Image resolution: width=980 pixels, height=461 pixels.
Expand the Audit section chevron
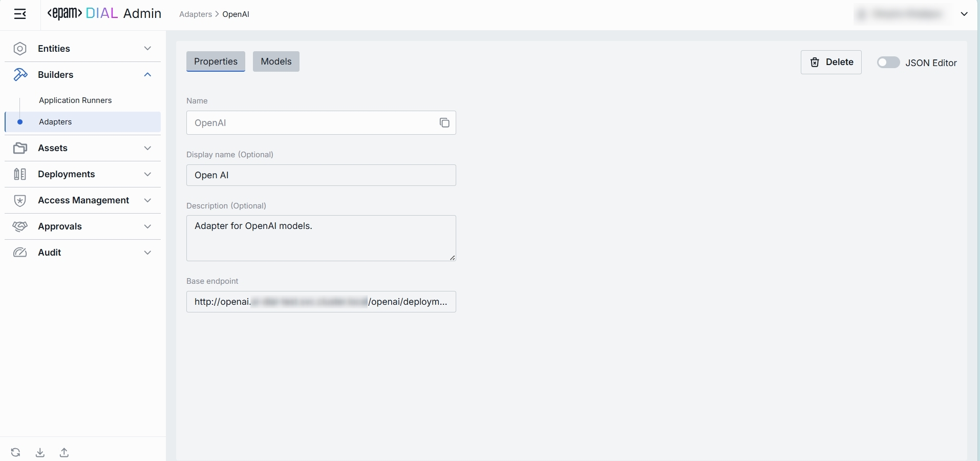point(148,253)
